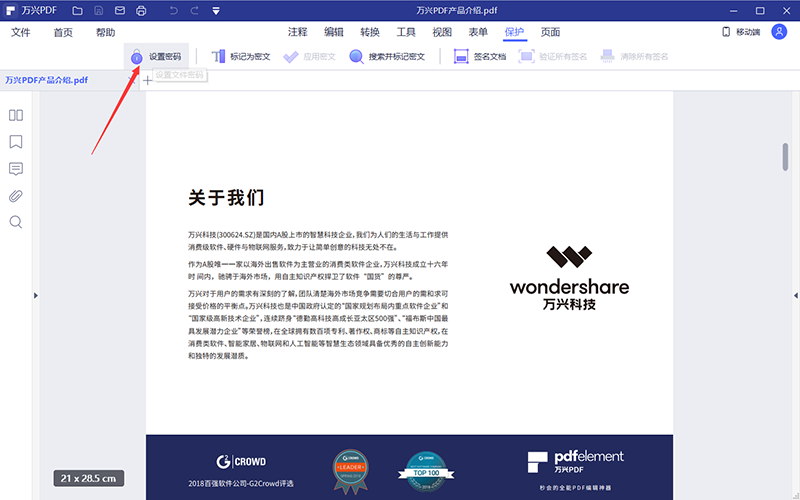Screen dimensions: 800x500
Task: Click the redo arrow icon
Action: [194, 11]
